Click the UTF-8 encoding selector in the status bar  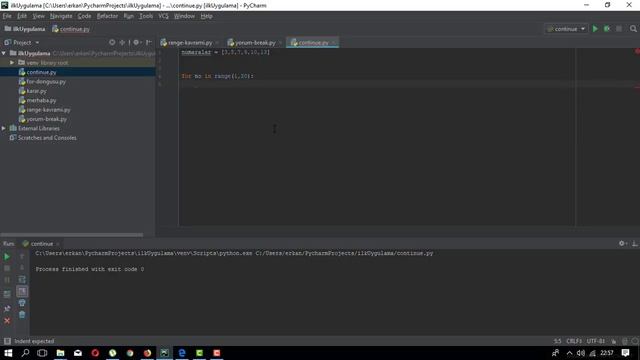(596, 341)
